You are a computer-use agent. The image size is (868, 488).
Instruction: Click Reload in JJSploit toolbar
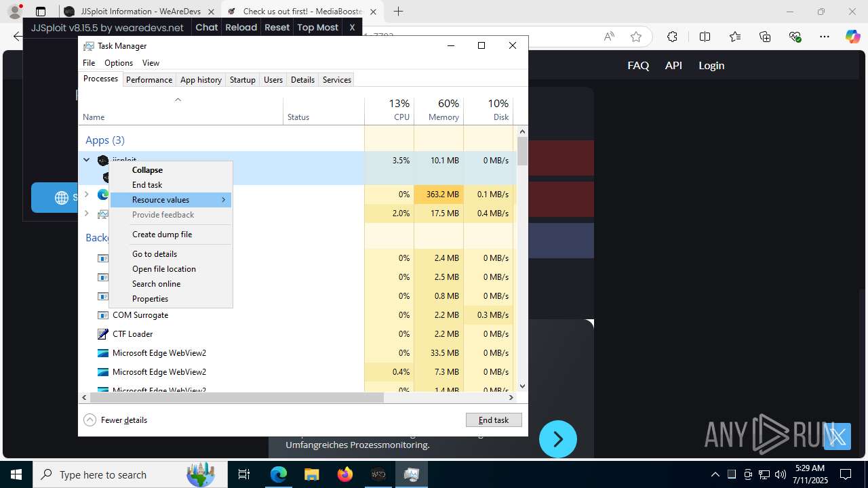[x=241, y=27]
